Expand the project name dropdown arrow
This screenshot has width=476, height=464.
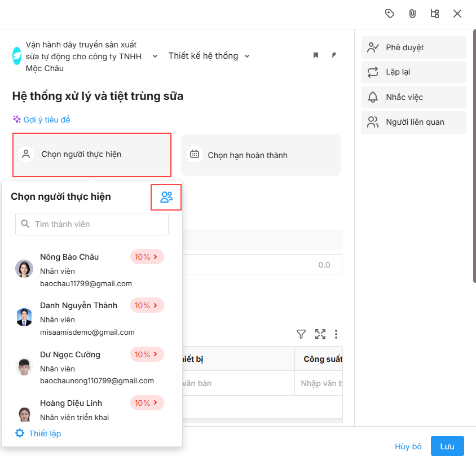point(155,56)
